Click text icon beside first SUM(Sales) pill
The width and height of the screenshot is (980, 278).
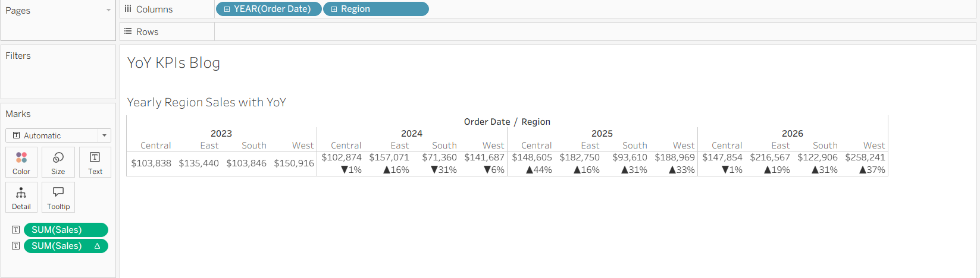click(16, 230)
